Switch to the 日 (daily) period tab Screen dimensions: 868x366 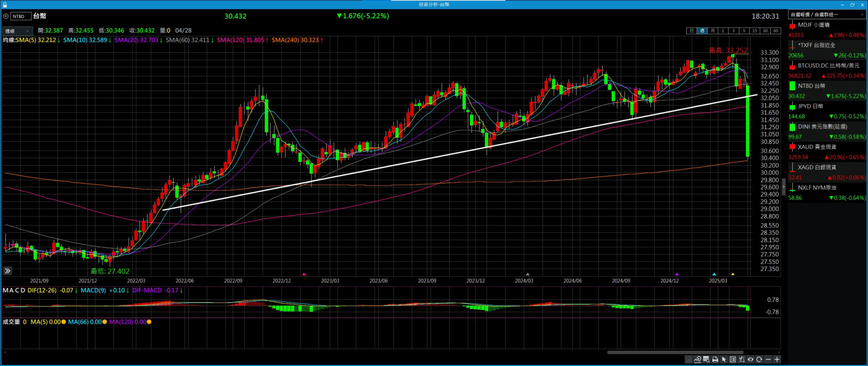691,31
